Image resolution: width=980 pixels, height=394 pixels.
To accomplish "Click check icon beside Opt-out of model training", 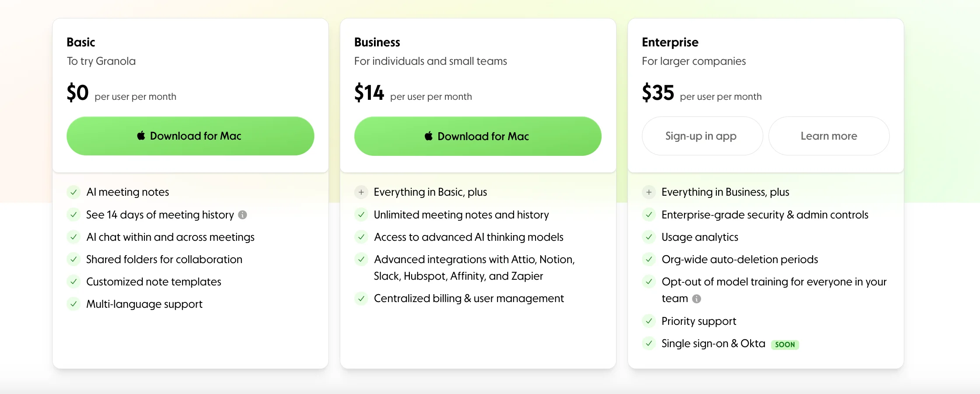I will pyautogui.click(x=649, y=281).
